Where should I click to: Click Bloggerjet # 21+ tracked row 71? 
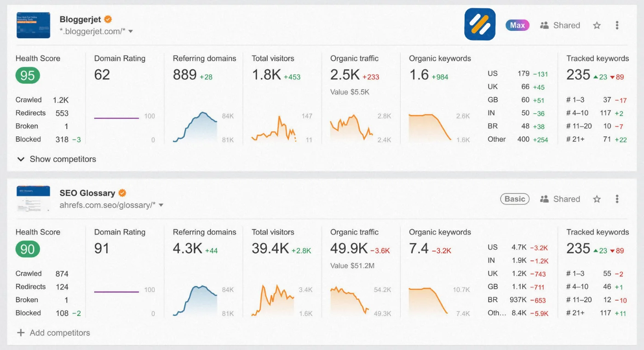pos(597,139)
